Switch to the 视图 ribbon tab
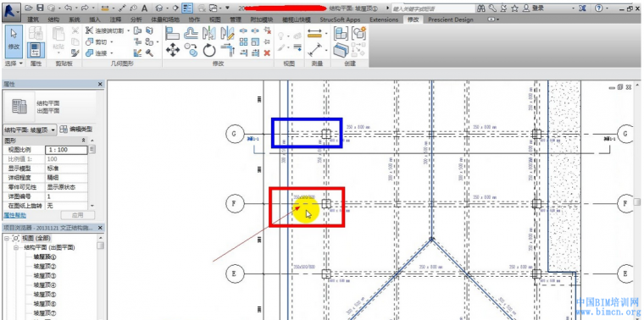The height and width of the screenshot is (320, 644). [214, 19]
